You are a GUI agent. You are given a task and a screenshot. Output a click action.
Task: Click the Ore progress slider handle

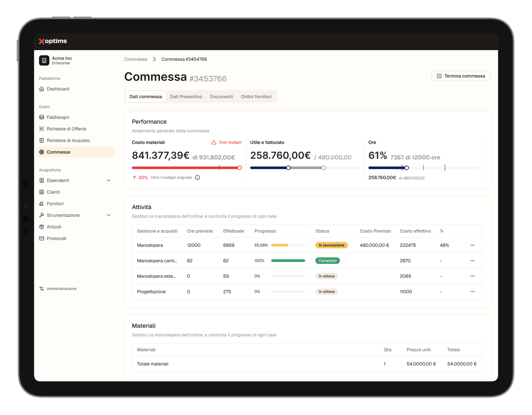(x=407, y=168)
